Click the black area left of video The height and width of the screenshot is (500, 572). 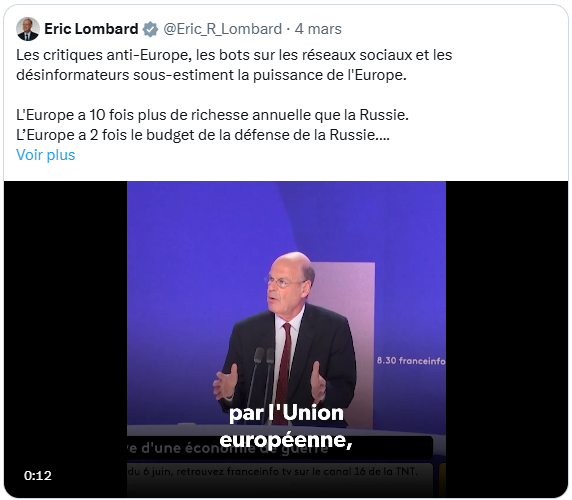pos(66,328)
